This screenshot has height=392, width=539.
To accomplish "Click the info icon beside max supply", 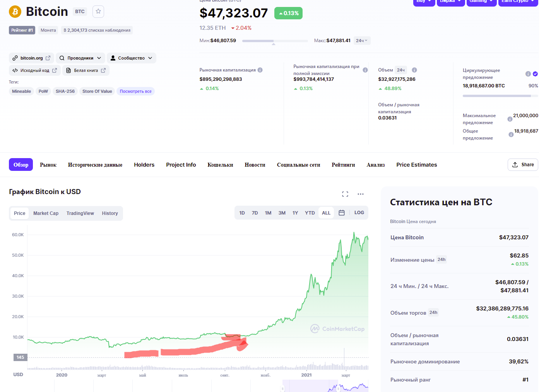I will click(510, 119).
